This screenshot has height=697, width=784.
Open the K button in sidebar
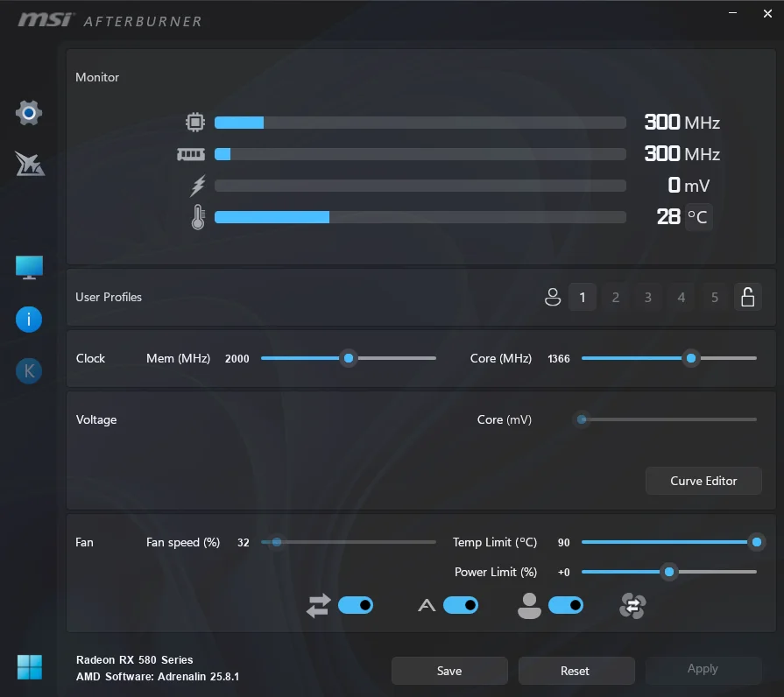29,371
